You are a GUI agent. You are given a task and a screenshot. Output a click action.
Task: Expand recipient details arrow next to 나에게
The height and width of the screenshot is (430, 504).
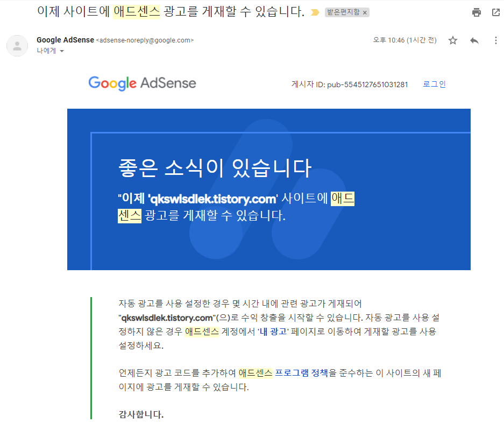[62, 51]
